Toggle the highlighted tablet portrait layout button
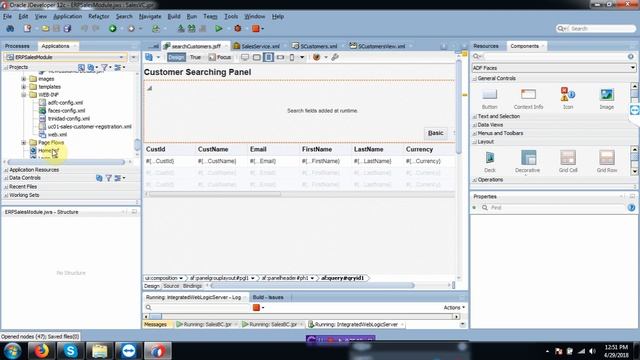The width and height of the screenshot is (640, 360). pyautogui.click(x=268, y=57)
